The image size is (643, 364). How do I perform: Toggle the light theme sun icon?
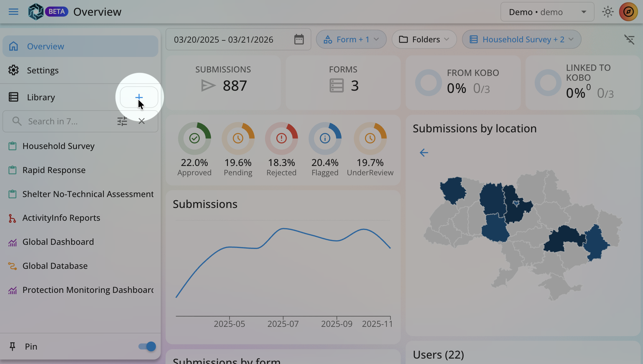pos(607,12)
